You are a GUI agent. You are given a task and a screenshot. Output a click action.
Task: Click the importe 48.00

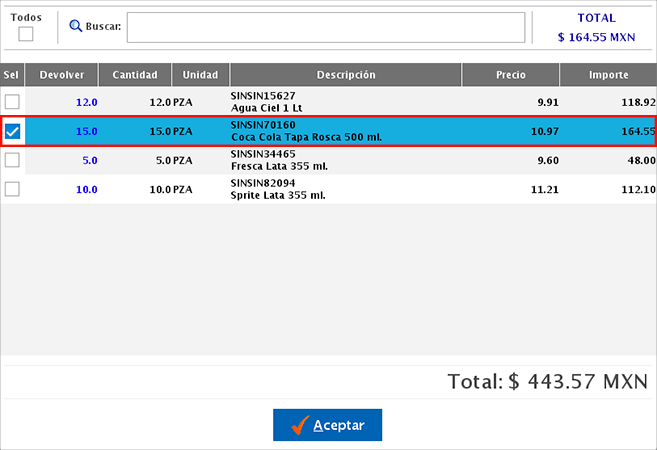point(641,160)
